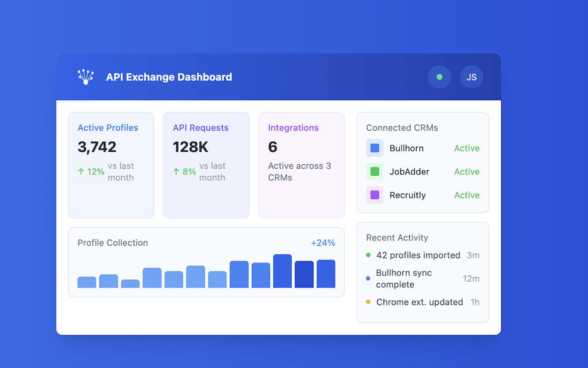
Task: Click the Connected CRMs heading
Action: click(x=402, y=128)
